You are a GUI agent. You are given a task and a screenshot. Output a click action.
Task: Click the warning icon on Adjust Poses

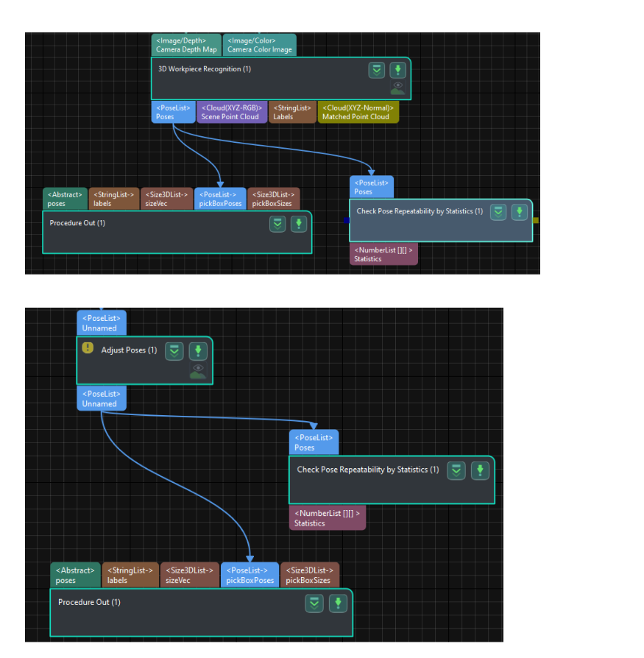(88, 347)
